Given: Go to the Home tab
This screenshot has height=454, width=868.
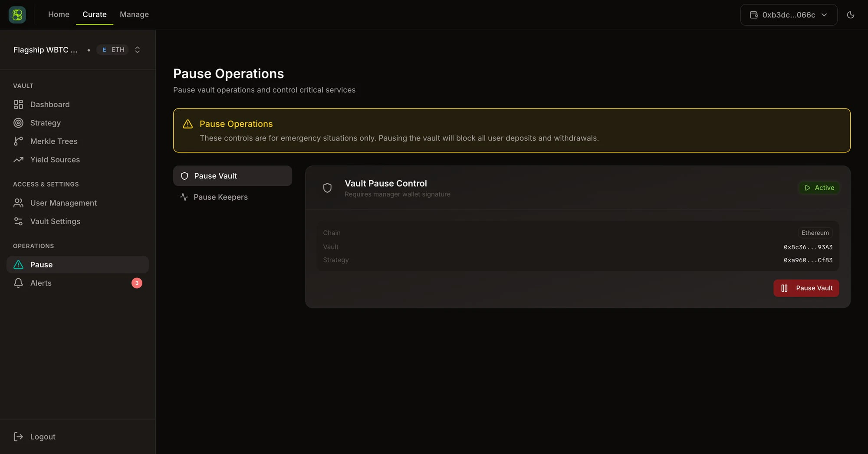Looking at the screenshot, I should (x=59, y=14).
